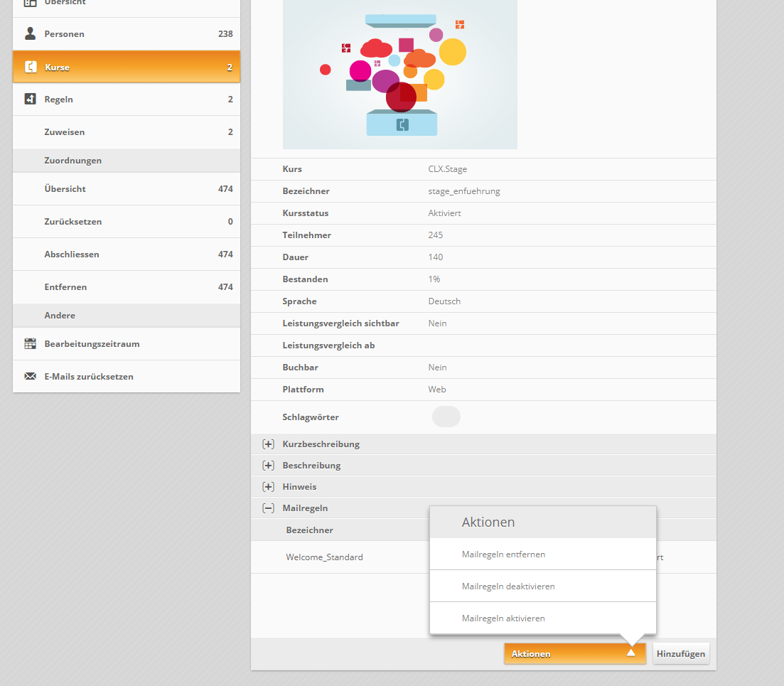Open the Zurücksetzen assignments entry
The width and height of the screenshot is (784, 686).
point(73,222)
